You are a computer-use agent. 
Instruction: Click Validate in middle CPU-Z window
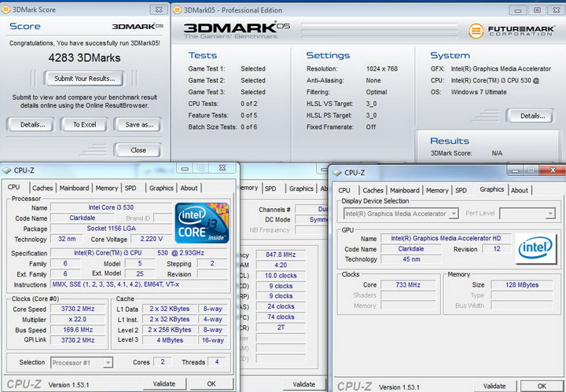[303, 384]
